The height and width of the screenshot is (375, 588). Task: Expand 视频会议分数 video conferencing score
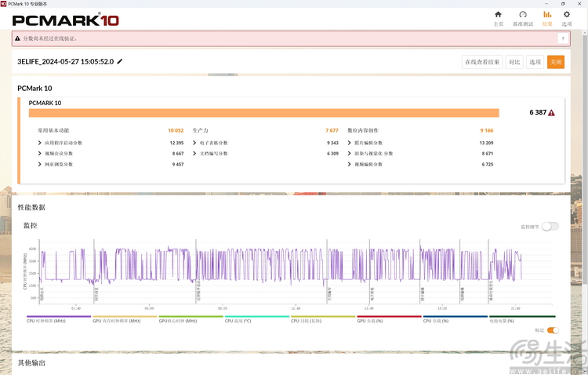40,154
